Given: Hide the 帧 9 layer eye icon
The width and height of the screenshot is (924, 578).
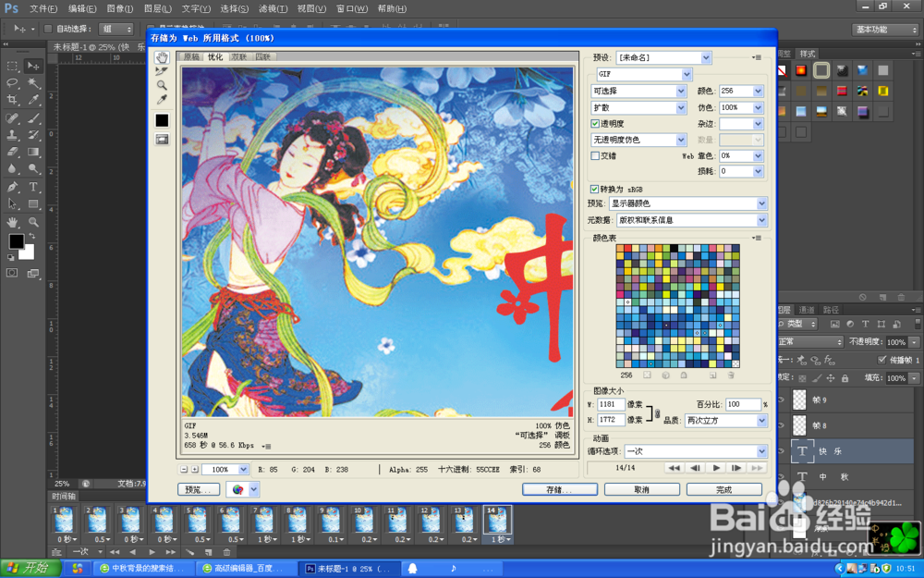Looking at the screenshot, I should pyautogui.click(x=782, y=400).
